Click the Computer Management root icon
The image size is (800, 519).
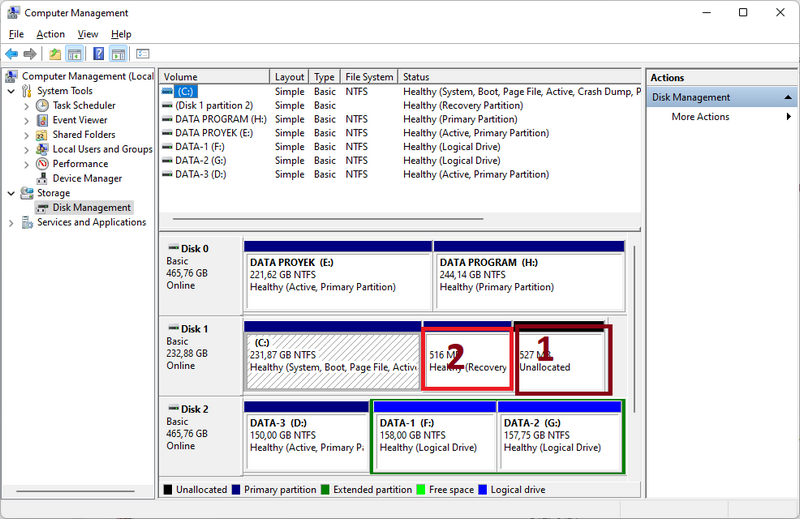11,76
